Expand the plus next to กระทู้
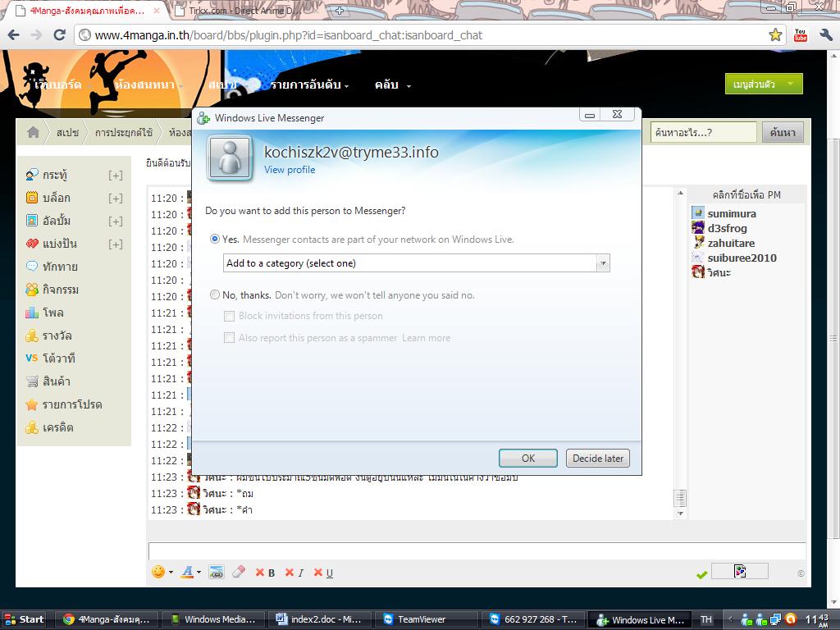The height and width of the screenshot is (630, 840). pyautogui.click(x=115, y=176)
